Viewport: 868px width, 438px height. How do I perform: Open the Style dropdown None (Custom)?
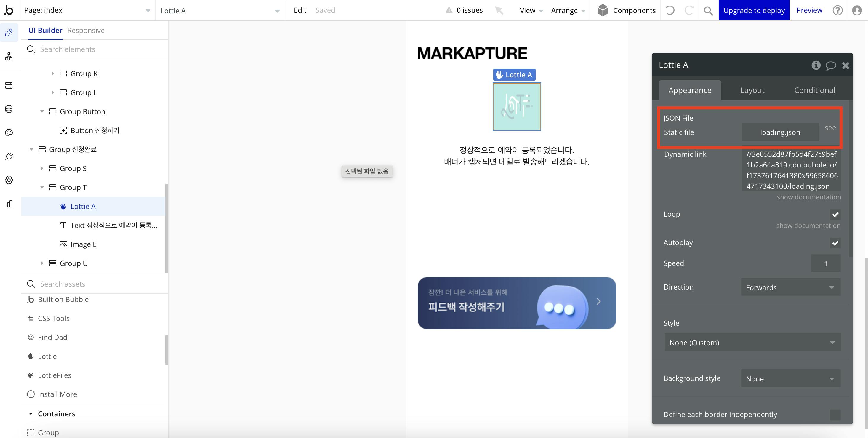point(752,342)
